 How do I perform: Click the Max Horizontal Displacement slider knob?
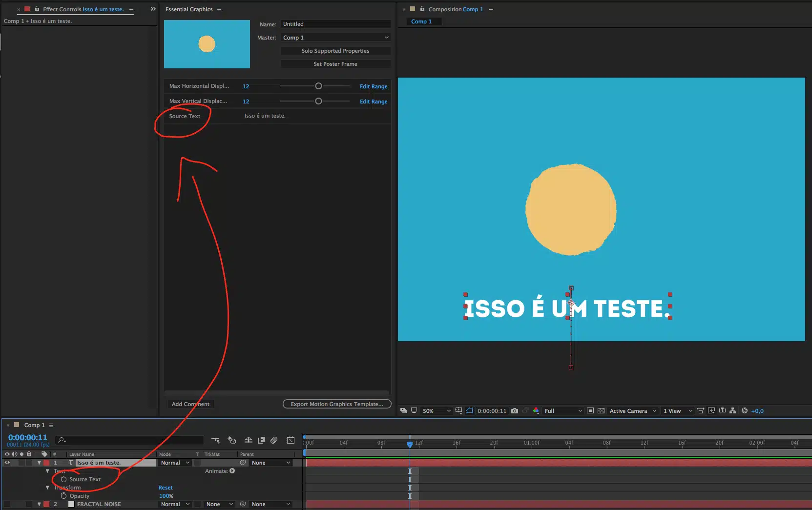(x=318, y=86)
